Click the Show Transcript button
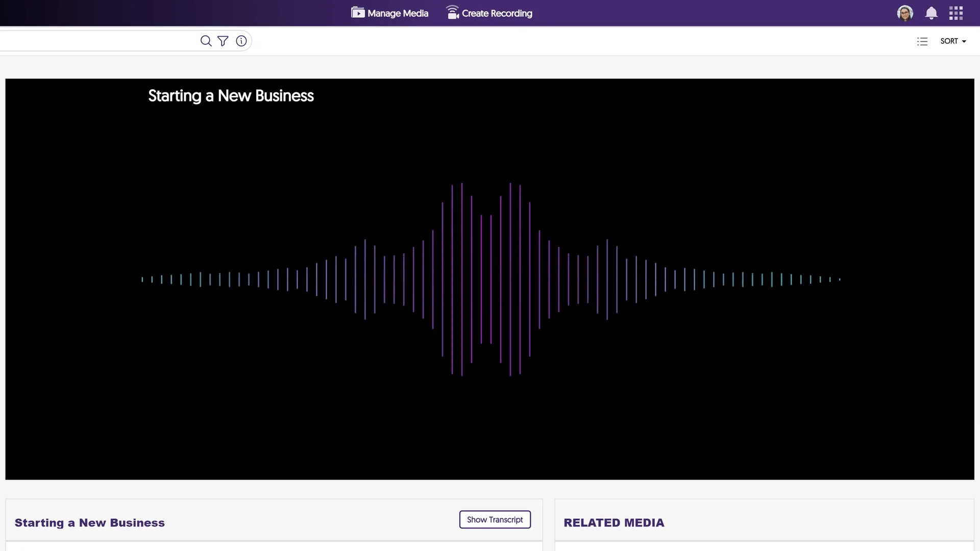 [495, 519]
